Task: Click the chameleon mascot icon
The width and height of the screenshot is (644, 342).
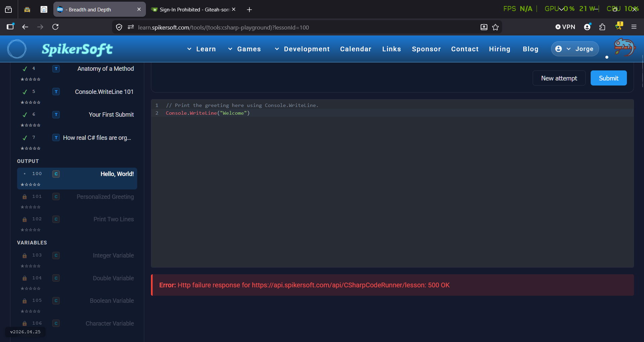Action: (624, 47)
